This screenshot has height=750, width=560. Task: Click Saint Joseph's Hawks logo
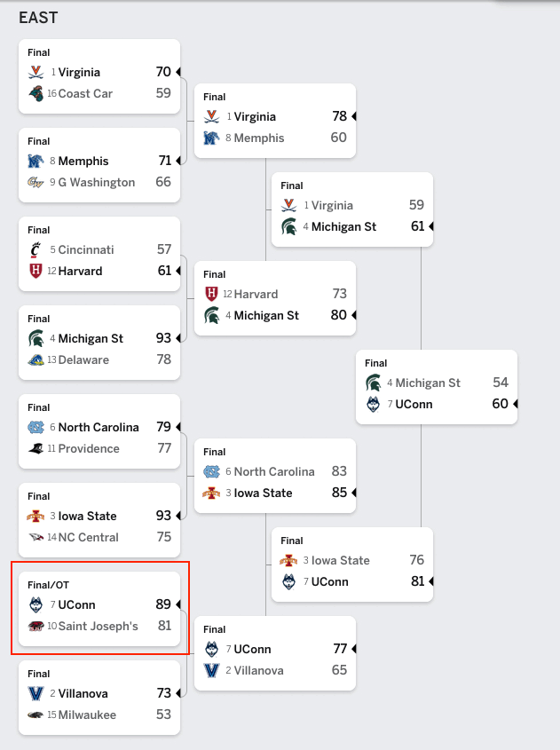[35, 626]
